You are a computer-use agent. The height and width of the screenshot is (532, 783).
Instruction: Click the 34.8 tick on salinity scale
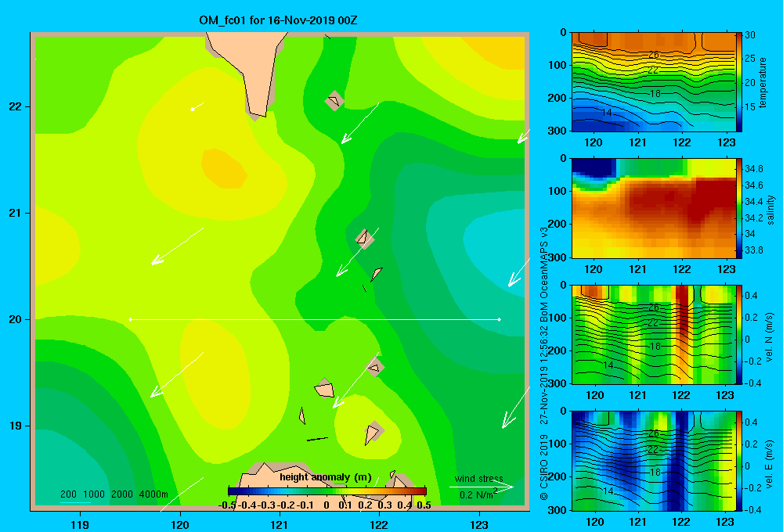[x=753, y=169]
